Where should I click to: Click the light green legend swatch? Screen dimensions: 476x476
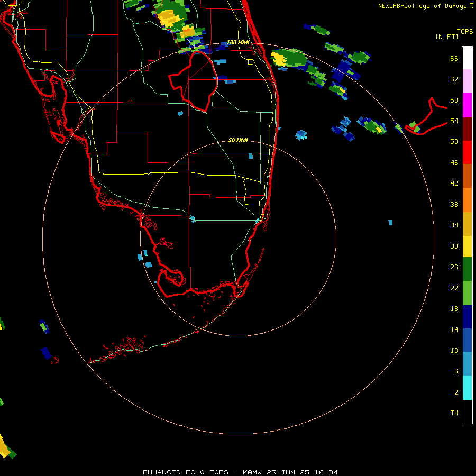click(x=467, y=293)
